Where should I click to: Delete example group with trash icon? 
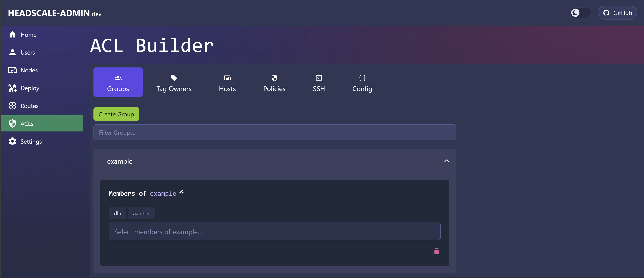click(436, 251)
